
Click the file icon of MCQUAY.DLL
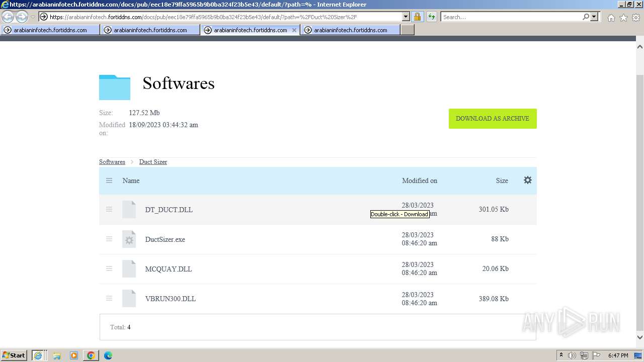(129, 269)
